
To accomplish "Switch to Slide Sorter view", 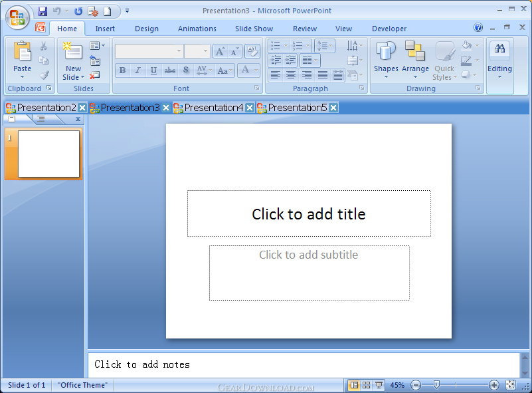I will pos(367,385).
